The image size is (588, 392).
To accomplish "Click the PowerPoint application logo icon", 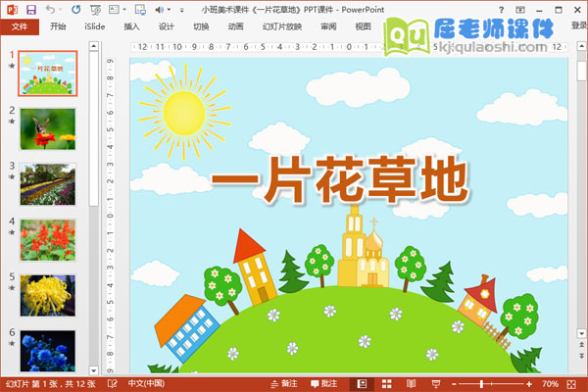I will pos(13,10).
